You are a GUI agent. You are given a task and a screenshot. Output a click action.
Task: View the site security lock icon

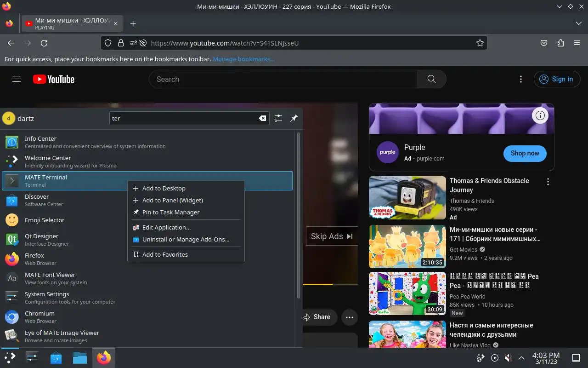tap(121, 43)
